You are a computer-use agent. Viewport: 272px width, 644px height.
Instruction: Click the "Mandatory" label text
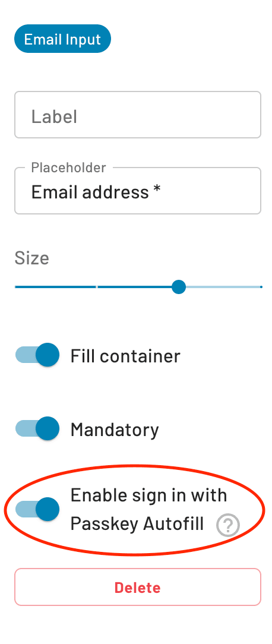(x=115, y=430)
